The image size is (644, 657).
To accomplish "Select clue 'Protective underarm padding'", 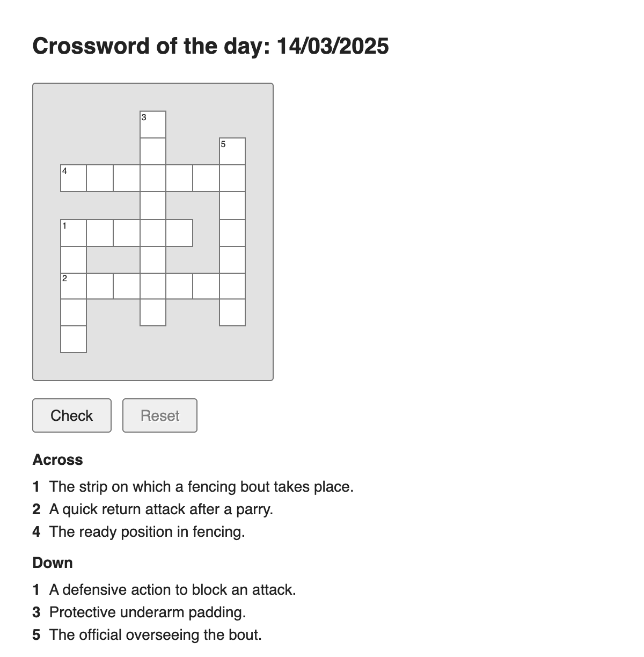I will 139,612.
